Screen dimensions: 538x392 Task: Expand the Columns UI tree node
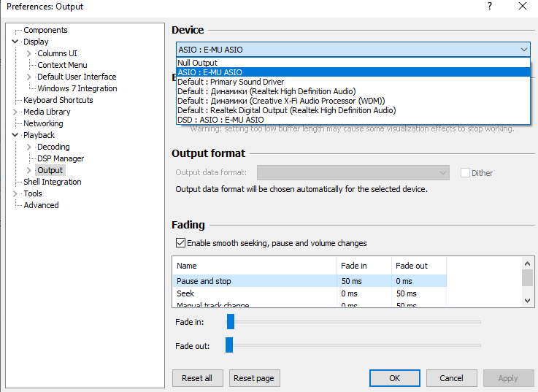(x=29, y=53)
